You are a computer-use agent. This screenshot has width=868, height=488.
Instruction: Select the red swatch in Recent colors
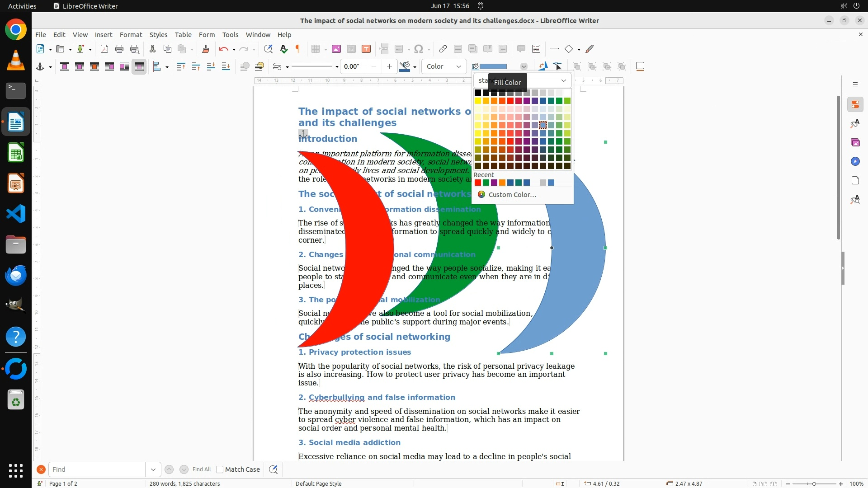pos(478,183)
